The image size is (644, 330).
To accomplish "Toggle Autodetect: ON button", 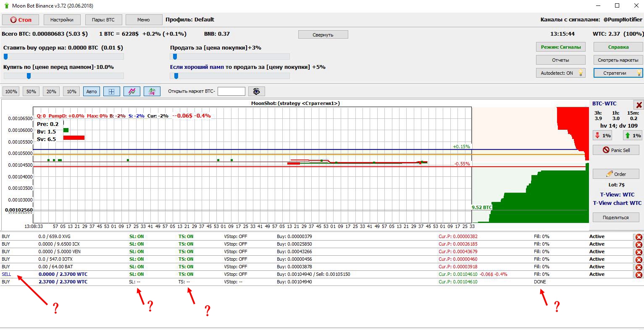I will [560, 73].
